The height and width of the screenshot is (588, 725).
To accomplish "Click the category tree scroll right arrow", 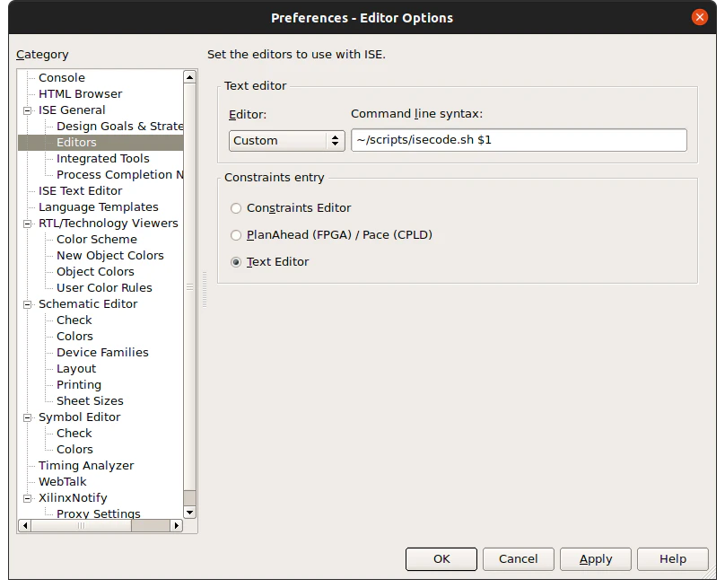I will [x=176, y=525].
